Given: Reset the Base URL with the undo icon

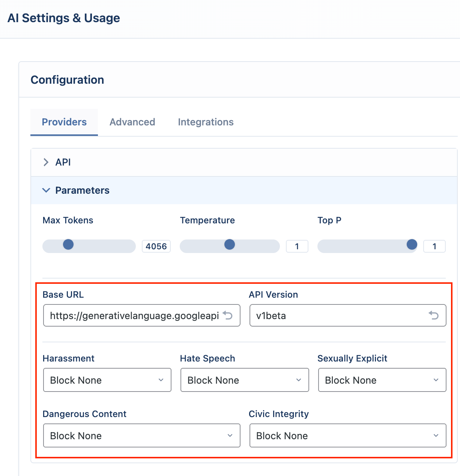Looking at the screenshot, I should pos(228,315).
